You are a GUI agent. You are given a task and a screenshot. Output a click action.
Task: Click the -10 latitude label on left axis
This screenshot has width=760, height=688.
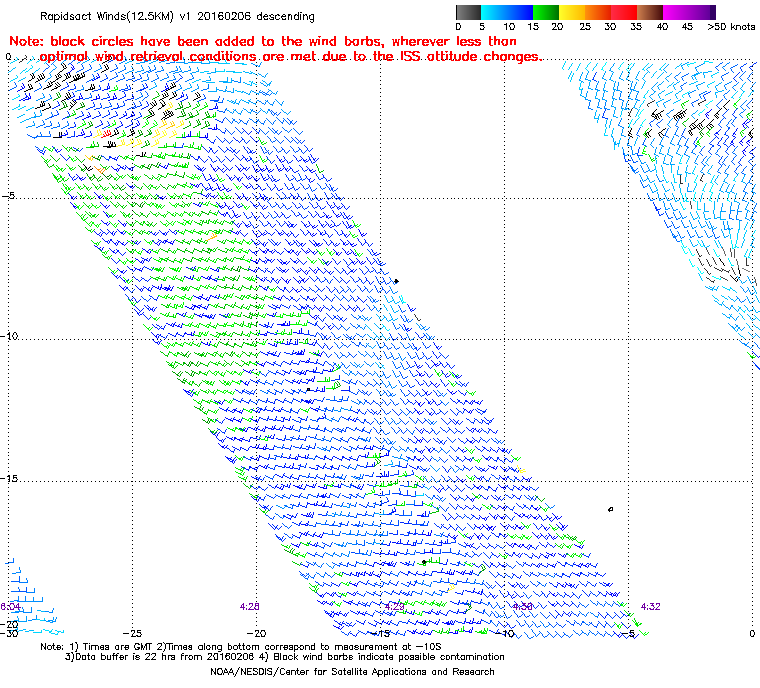10,336
